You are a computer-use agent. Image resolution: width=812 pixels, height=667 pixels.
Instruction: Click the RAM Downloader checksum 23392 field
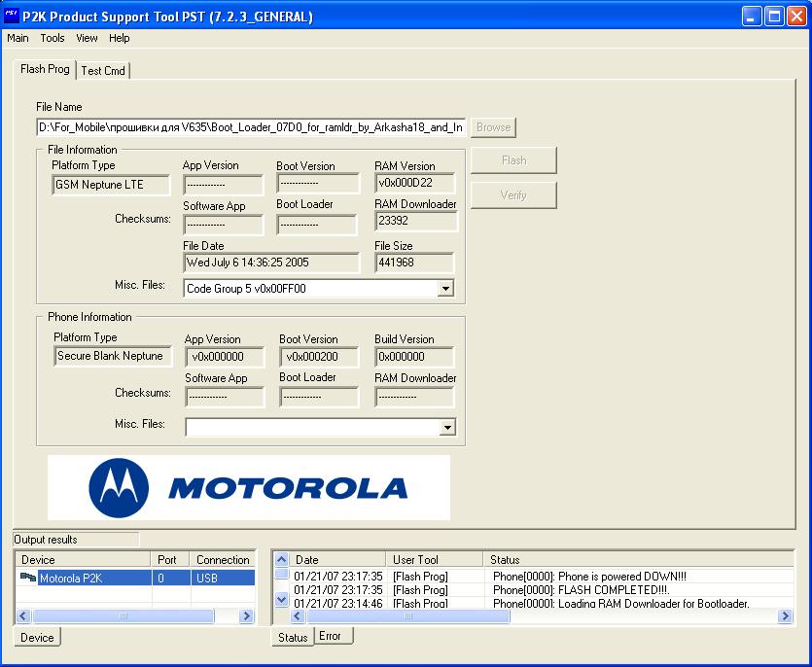pos(416,221)
